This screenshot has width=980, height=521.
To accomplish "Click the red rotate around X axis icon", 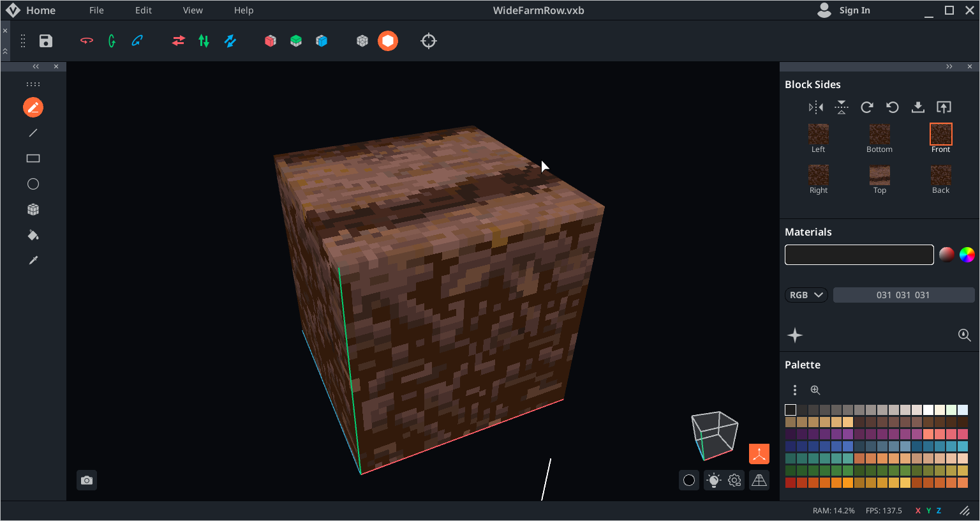I will (87, 41).
